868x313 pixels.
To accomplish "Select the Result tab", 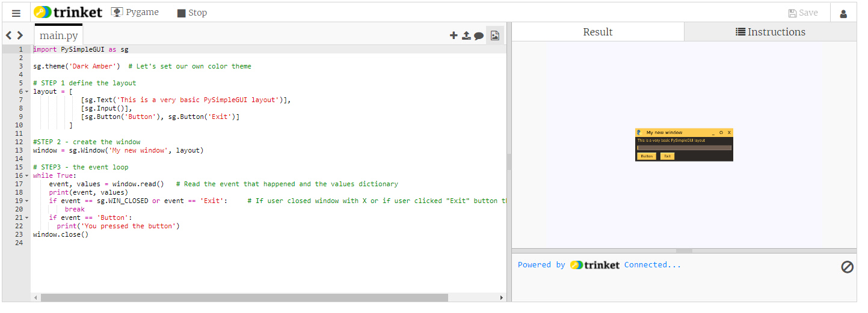I will click(x=597, y=32).
